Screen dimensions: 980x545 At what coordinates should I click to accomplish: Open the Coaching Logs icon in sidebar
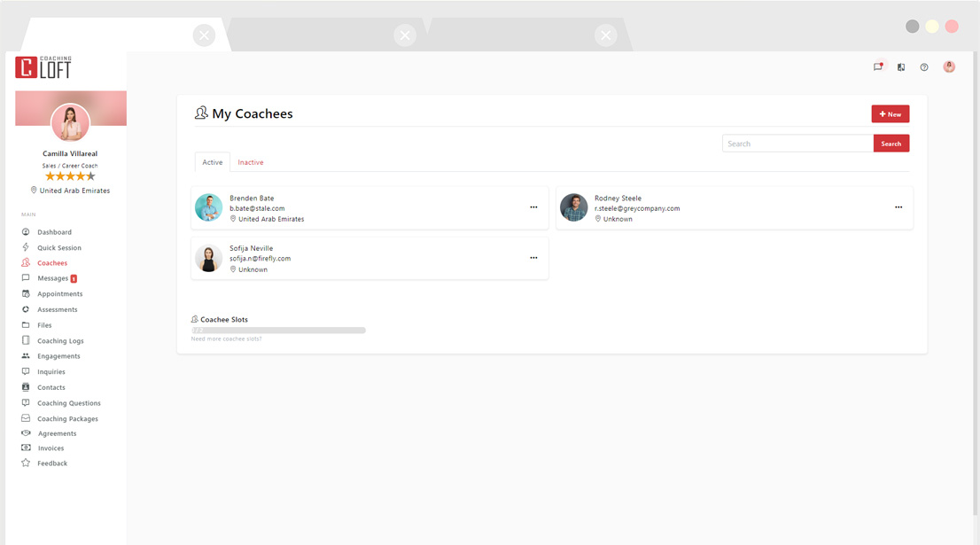(26, 340)
